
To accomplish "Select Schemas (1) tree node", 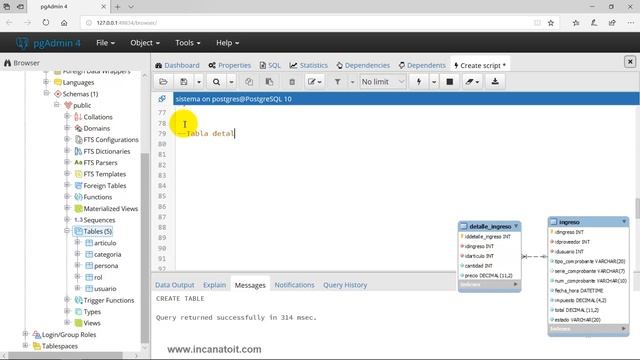I will pyautogui.click(x=80, y=94).
